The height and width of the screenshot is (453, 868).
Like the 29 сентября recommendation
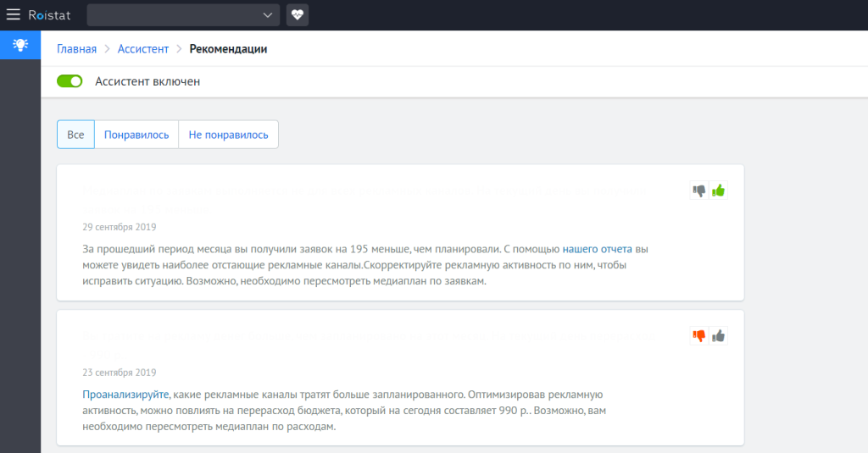(x=719, y=191)
